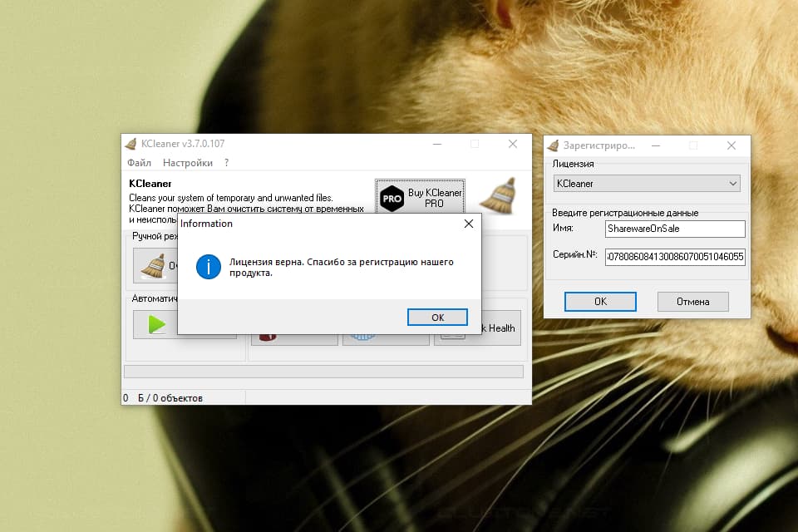Viewport: 798px width, 532px height.
Task: Click the Имя field containing SharewareOnSale
Action: 675,229
